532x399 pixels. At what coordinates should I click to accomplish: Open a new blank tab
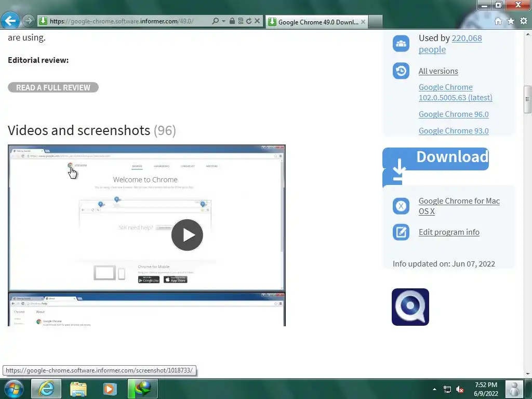coord(375,22)
